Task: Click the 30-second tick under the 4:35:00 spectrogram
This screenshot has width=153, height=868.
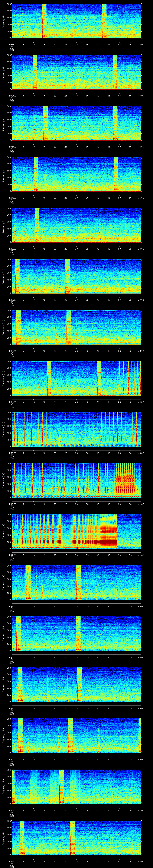Action: (x=76, y=249)
